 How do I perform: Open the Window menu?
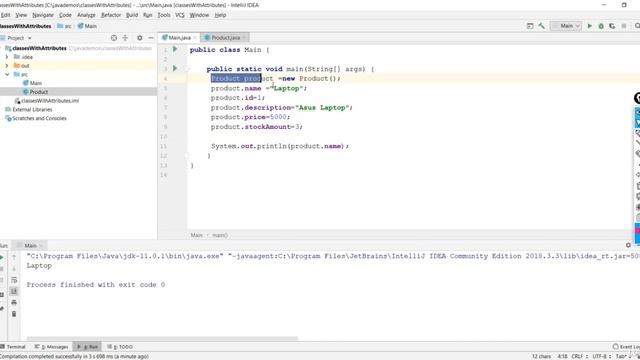[199, 15]
